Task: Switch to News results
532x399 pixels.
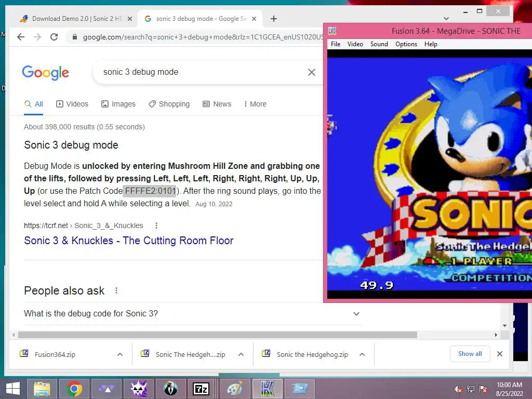Action: 217,104
